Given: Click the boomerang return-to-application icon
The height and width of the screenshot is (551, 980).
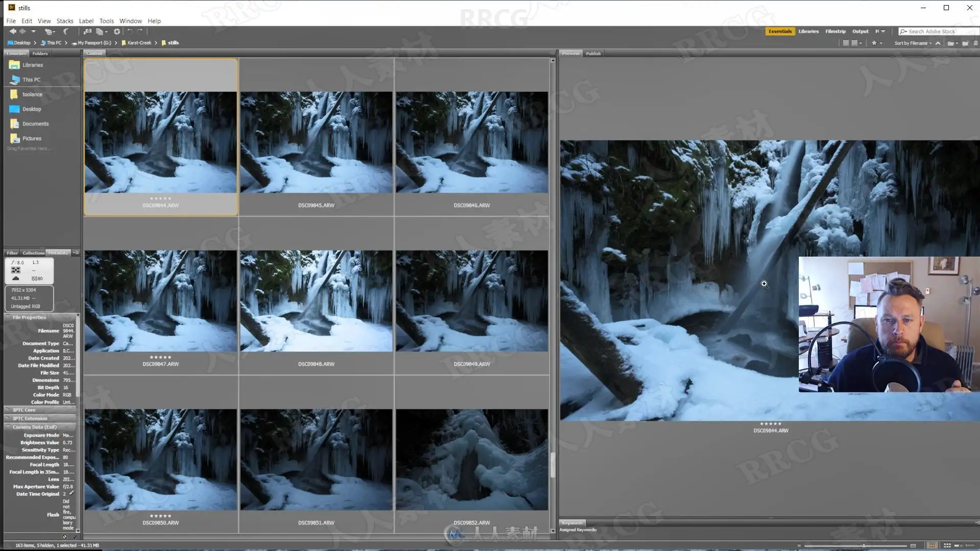Looking at the screenshot, I should [66, 32].
